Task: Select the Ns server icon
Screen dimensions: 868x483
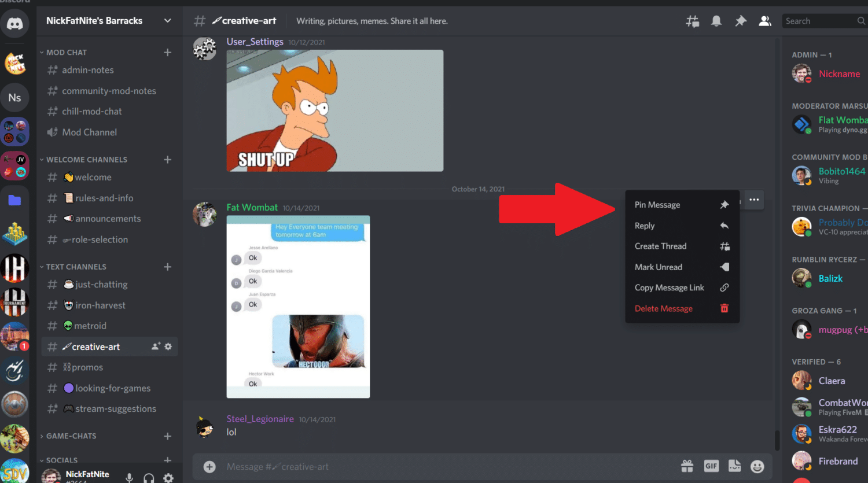Action: pyautogui.click(x=14, y=98)
